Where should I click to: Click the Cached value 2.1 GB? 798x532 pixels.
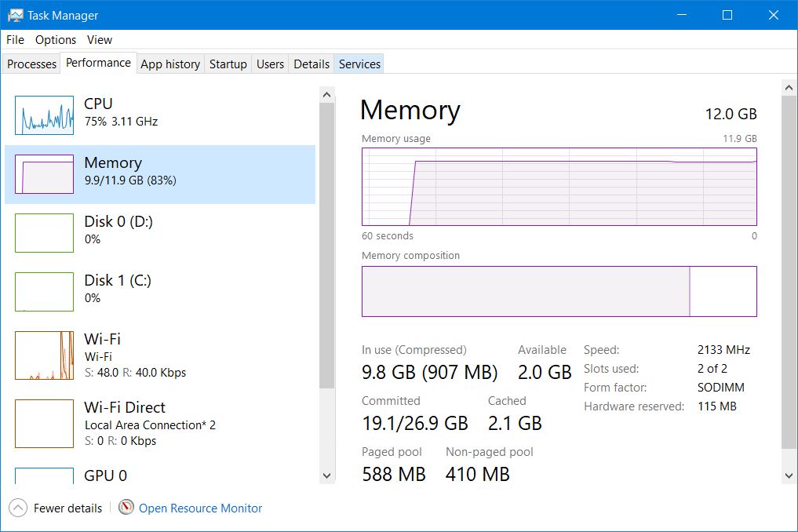click(x=515, y=423)
